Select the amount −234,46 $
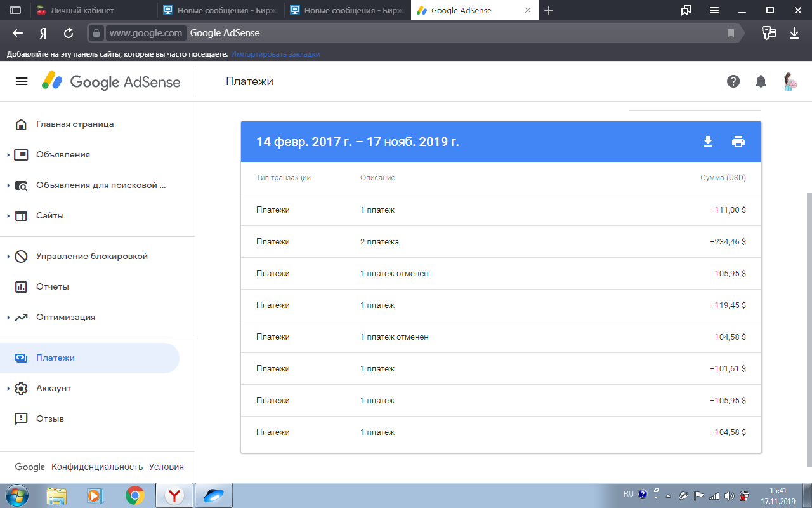Viewport: 812px width, 508px height. [728, 242]
